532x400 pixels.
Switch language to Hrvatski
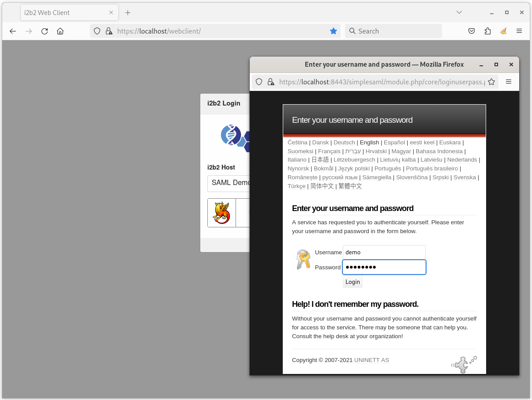[x=376, y=151]
